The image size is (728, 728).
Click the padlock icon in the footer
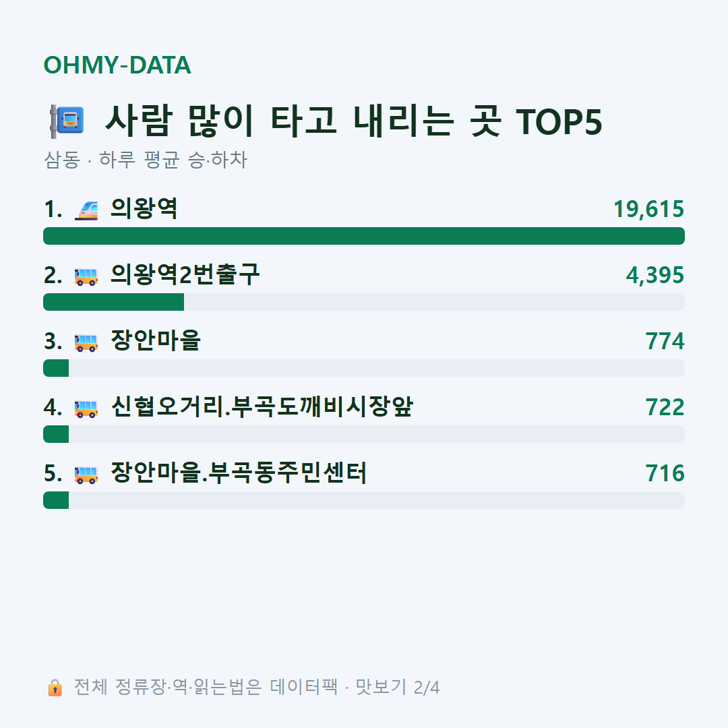55,687
